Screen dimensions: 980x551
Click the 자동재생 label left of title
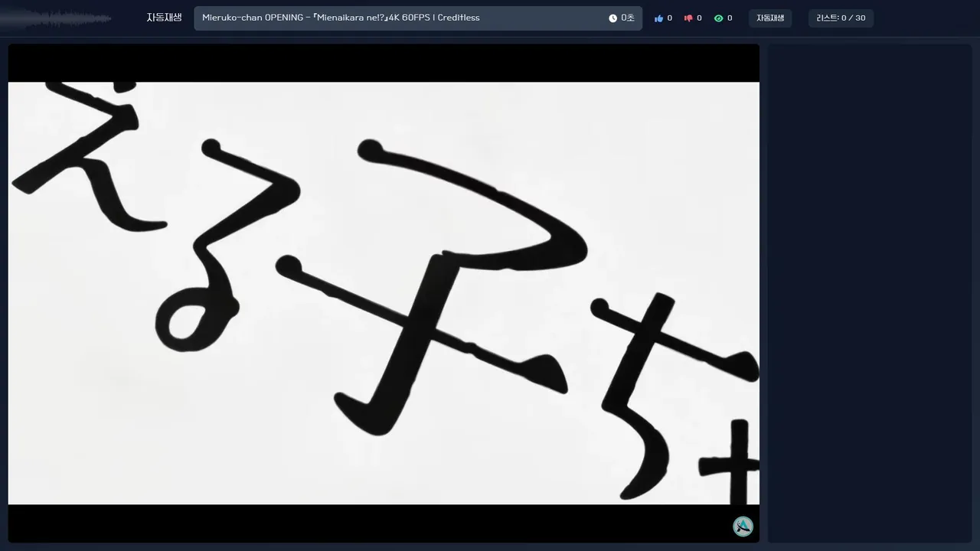(x=165, y=18)
